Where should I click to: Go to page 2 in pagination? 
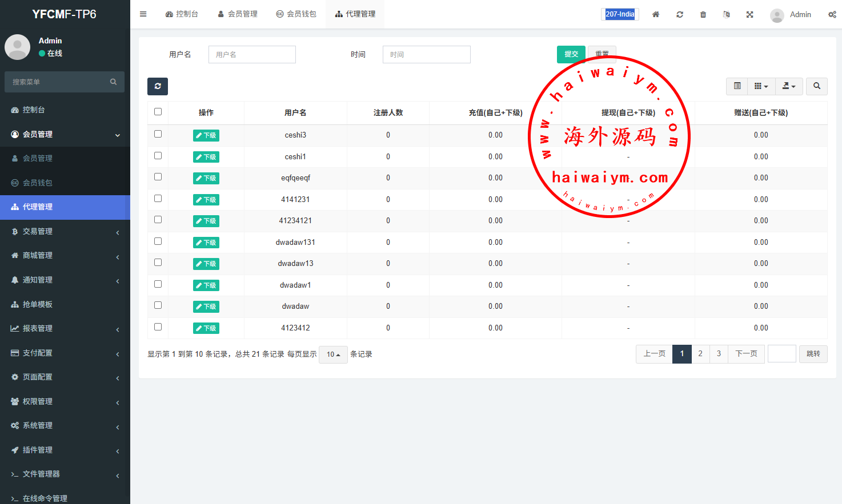(700, 354)
